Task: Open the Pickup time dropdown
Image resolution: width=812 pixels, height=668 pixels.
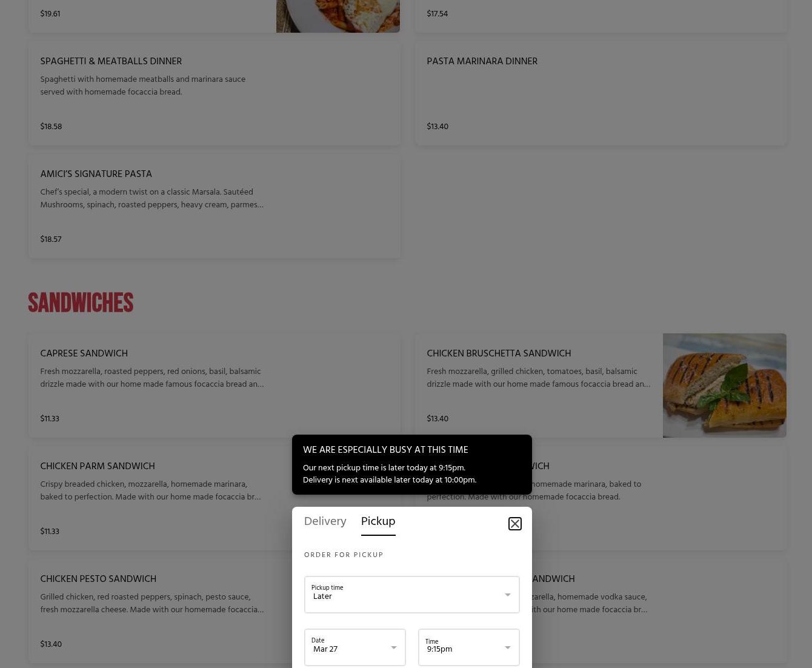Action: pyautogui.click(x=411, y=594)
